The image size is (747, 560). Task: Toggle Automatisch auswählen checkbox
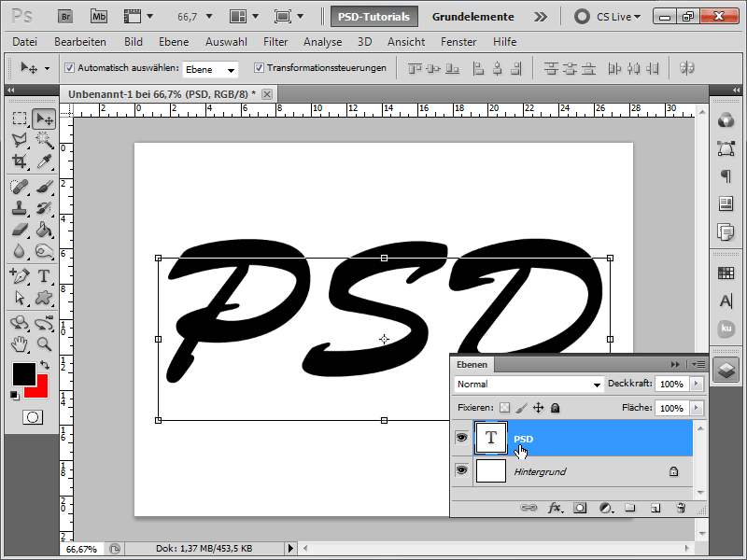point(69,68)
